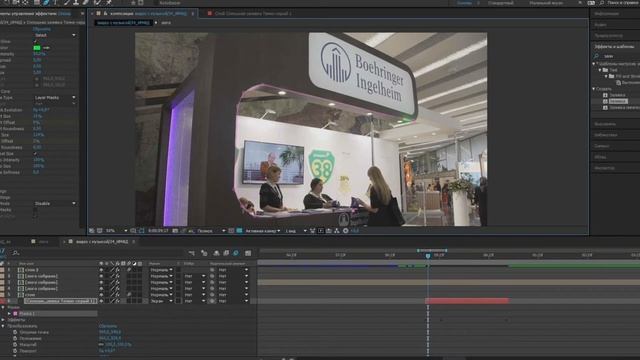Open Выровнять panel tab
Image resolution: width=640 pixels, height=360 pixels.
(x=605, y=124)
